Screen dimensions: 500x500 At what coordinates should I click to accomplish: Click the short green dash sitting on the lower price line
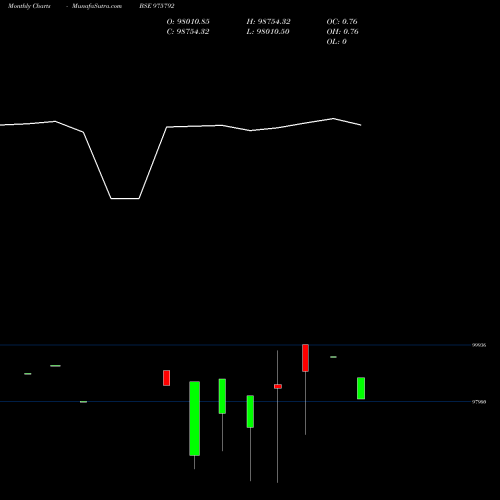point(83,402)
